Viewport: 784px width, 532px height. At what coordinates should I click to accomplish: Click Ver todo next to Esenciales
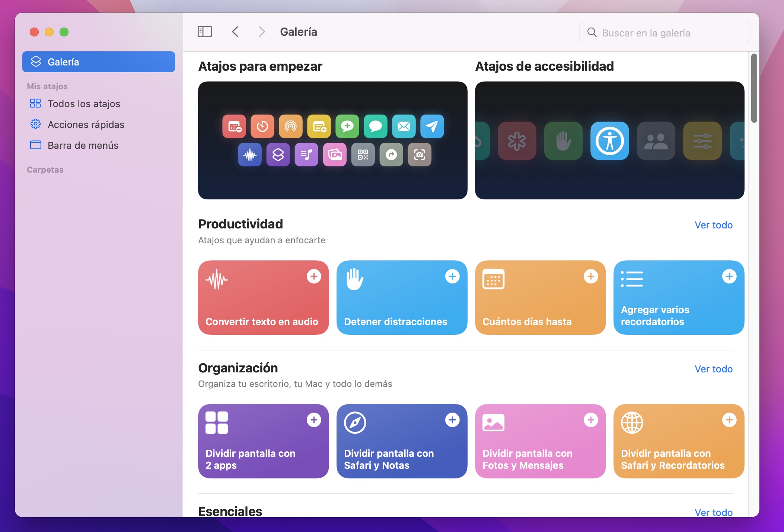point(714,512)
